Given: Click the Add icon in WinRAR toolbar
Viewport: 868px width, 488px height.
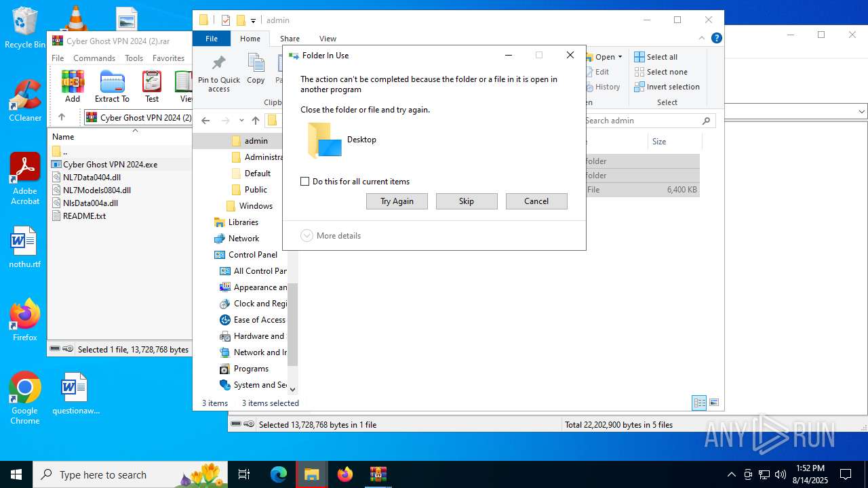Looking at the screenshot, I should (x=73, y=86).
